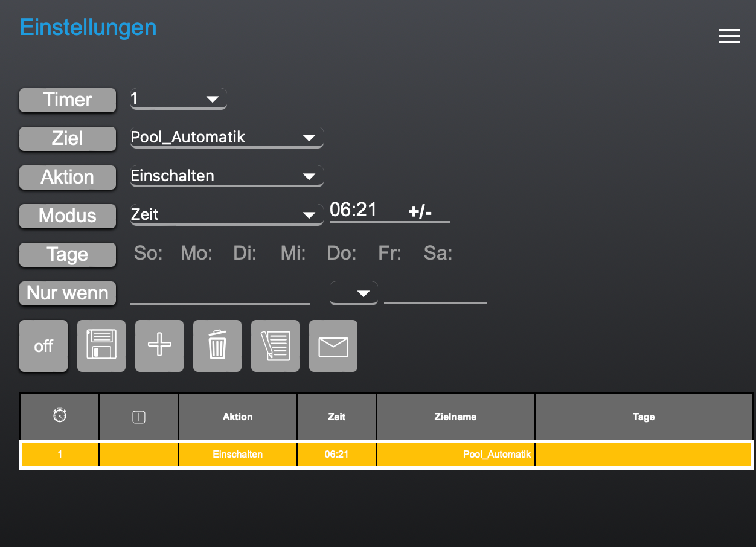The height and width of the screenshot is (547, 756).
Task: Add a new timer with plus icon
Action: pos(159,346)
